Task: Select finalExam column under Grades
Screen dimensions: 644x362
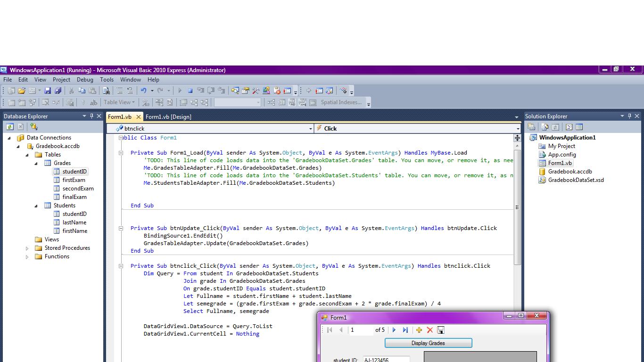Action: click(74, 197)
